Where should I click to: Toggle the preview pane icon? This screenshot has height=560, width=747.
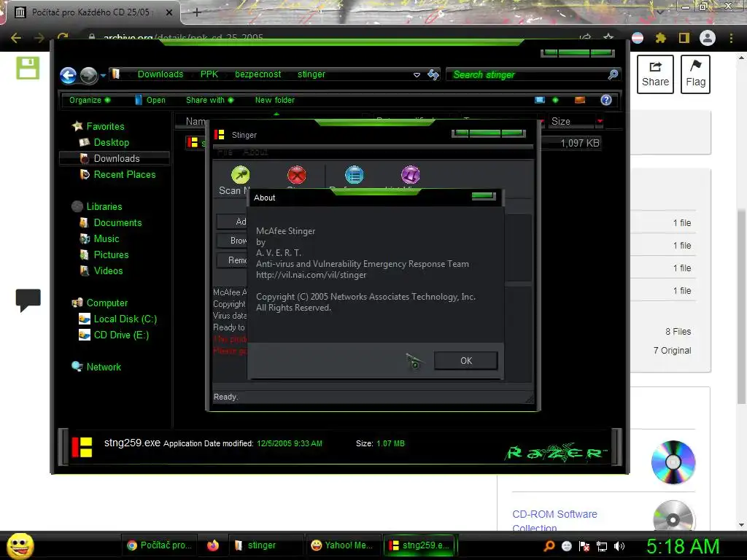[x=580, y=100]
